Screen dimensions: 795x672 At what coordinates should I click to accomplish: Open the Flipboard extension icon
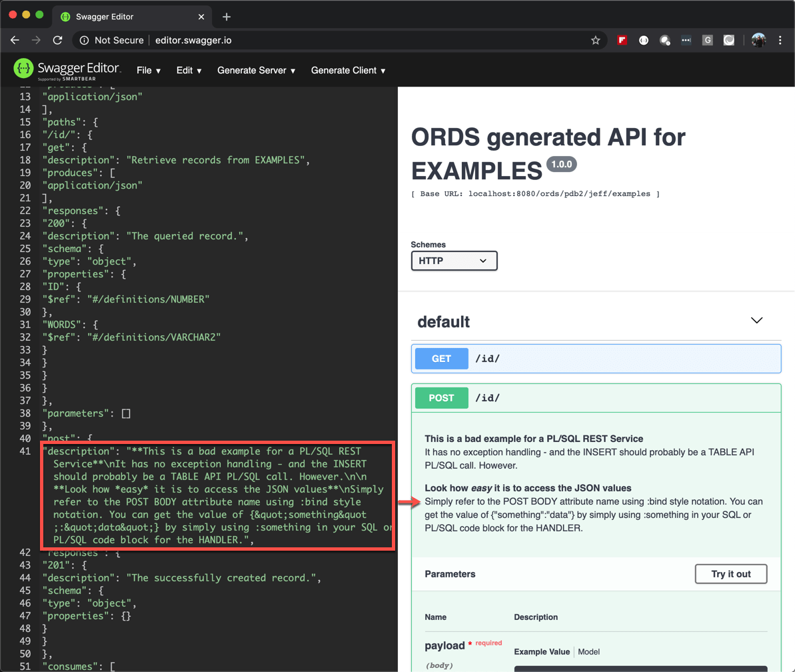click(622, 40)
